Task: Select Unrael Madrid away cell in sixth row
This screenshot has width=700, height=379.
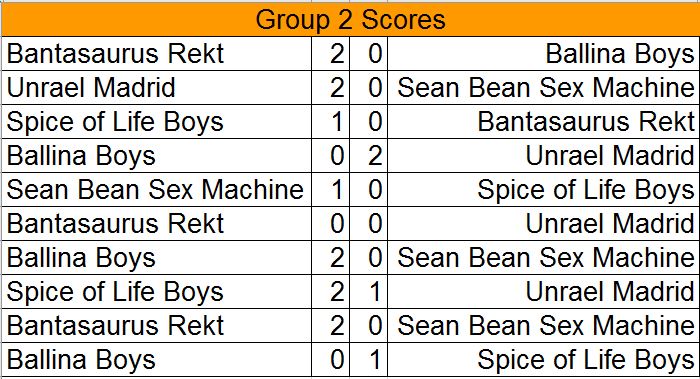Action: tap(543, 223)
